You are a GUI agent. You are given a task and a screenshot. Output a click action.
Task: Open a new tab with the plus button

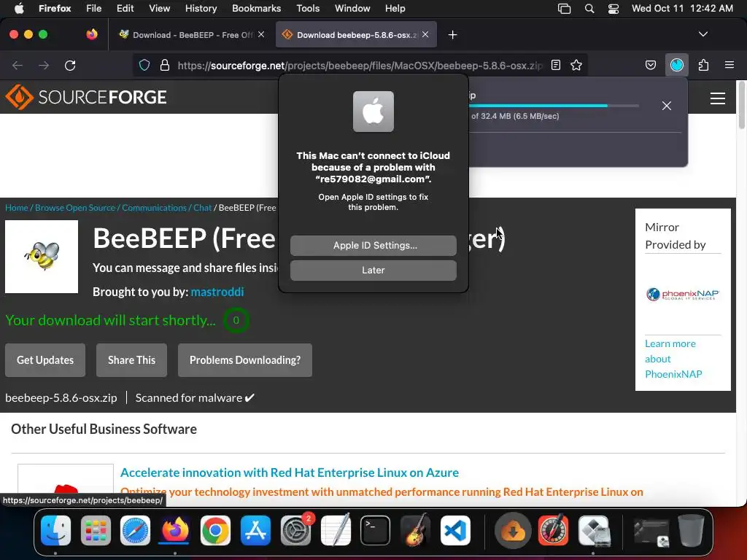452,35
